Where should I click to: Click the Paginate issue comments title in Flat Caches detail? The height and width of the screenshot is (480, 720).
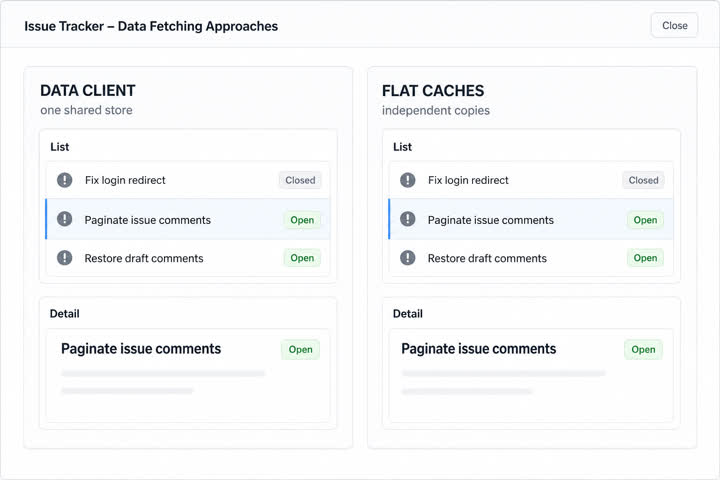coord(478,349)
